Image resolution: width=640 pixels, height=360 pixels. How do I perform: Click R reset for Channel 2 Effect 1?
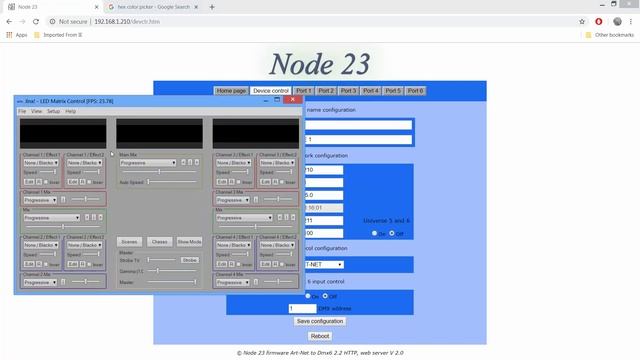[x=39, y=264]
